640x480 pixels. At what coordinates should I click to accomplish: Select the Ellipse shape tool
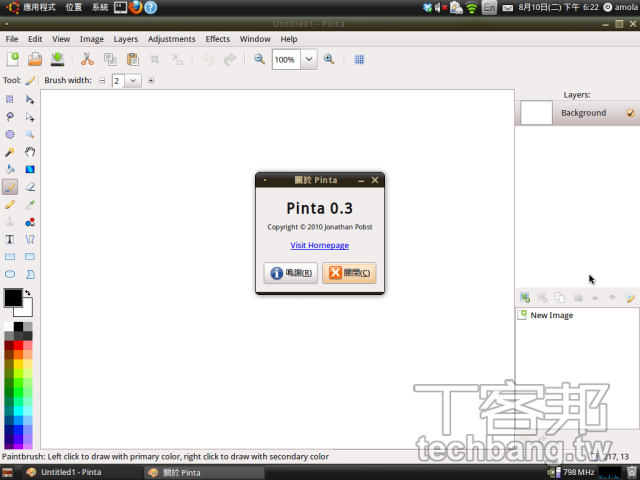(10, 274)
